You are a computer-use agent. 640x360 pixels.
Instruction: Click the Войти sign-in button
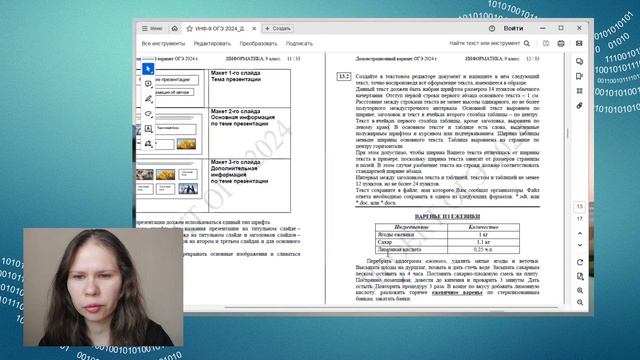click(513, 29)
